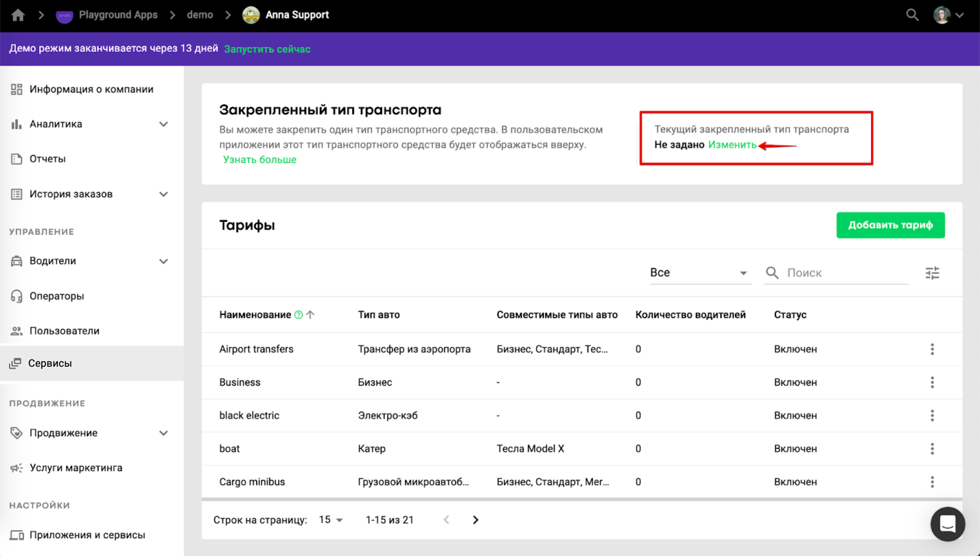Click the Добавить тариф button
The height and width of the screenshot is (556, 980).
click(890, 225)
